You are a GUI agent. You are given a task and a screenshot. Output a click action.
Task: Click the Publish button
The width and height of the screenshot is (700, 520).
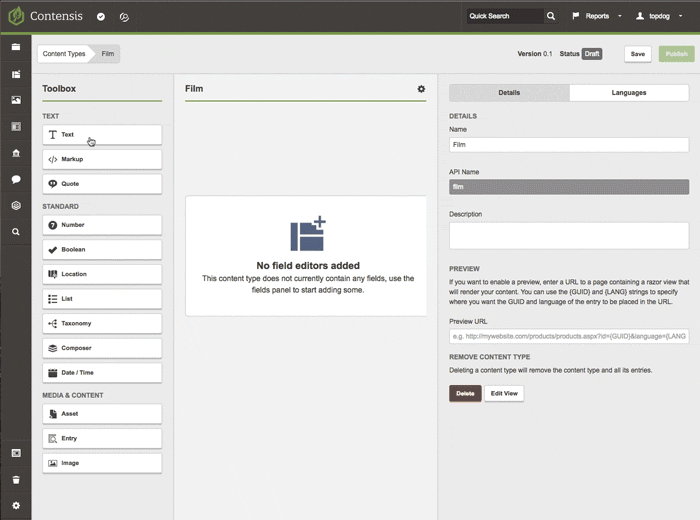(x=676, y=54)
